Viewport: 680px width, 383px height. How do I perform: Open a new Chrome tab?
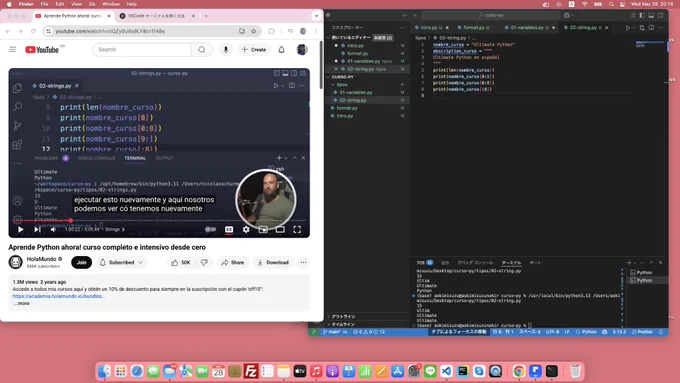click(206, 16)
